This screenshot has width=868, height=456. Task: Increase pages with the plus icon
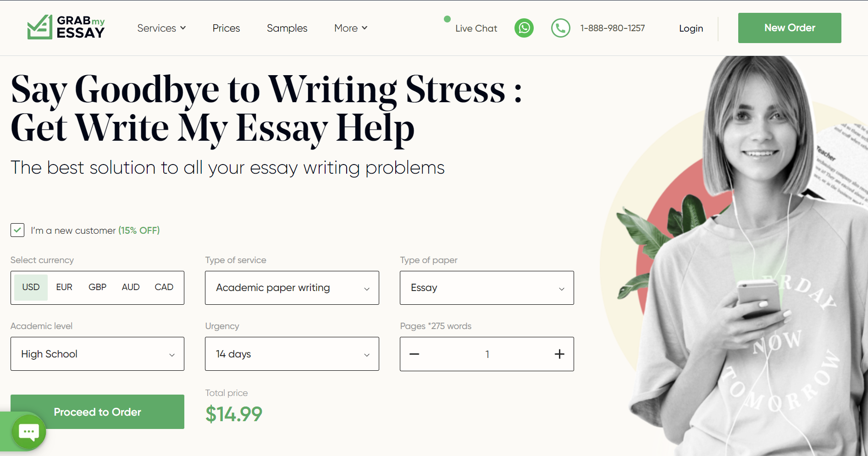click(x=559, y=354)
